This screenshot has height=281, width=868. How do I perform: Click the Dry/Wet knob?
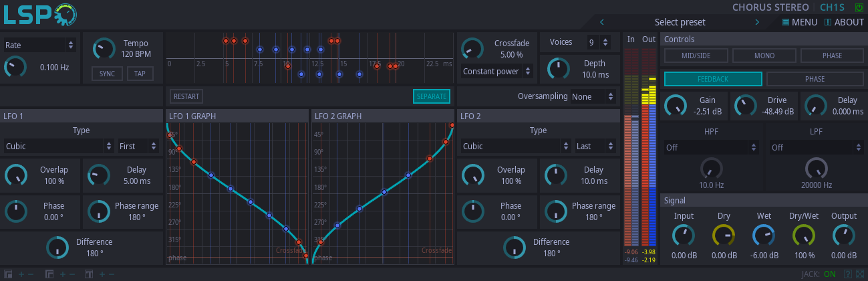click(803, 235)
